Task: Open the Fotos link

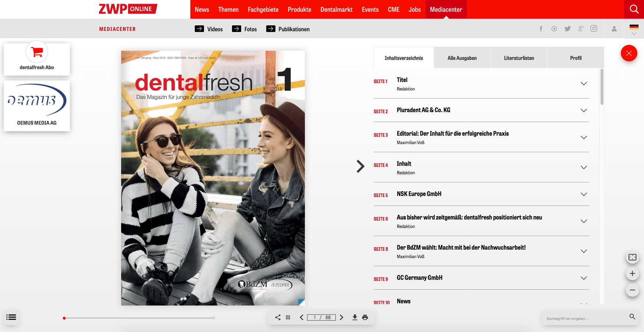Action: click(x=244, y=29)
